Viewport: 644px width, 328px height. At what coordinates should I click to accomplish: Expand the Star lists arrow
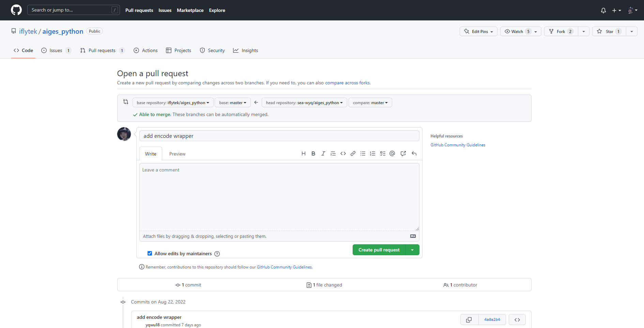(x=632, y=31)
